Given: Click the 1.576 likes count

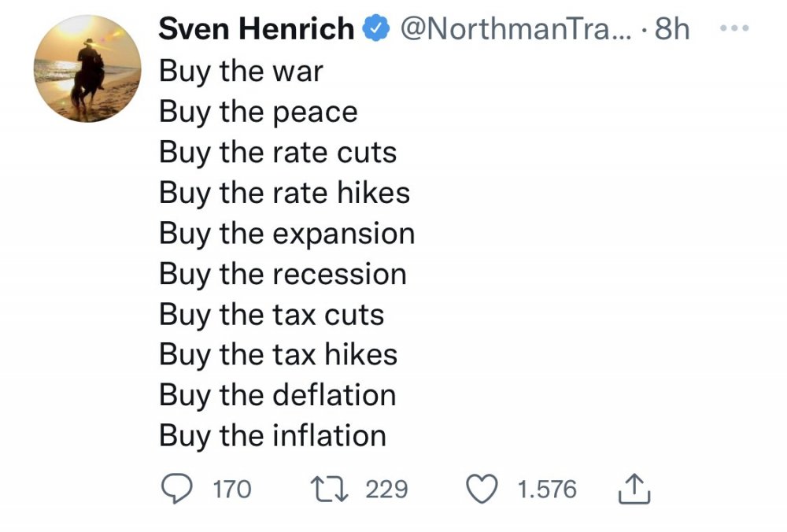Looking at the screenshot, I should coord(547,490).
